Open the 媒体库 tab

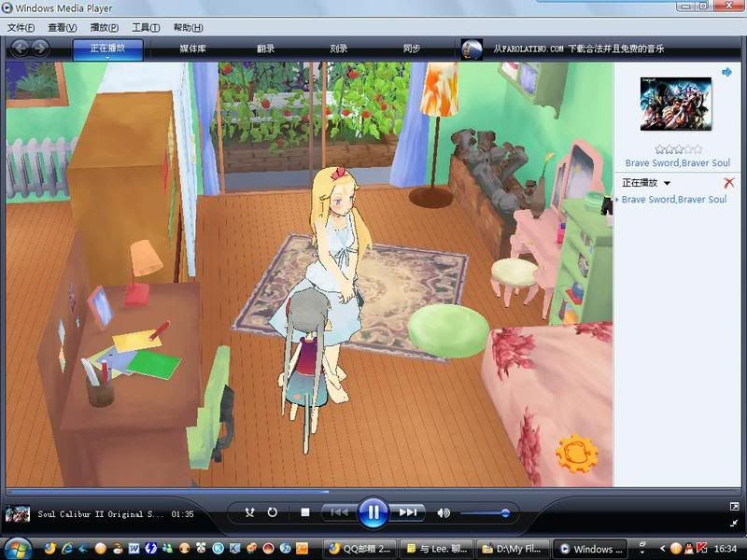(193, 49)
